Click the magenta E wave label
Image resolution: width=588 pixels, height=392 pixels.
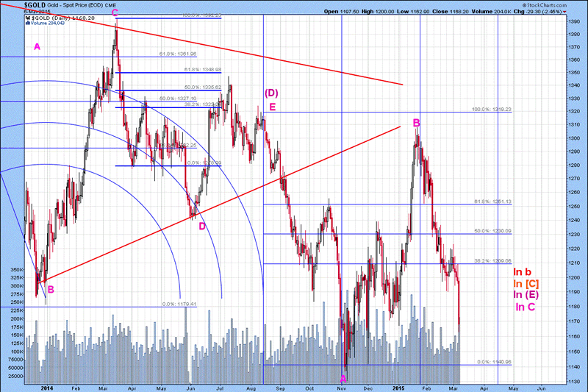tap(273, 107)
